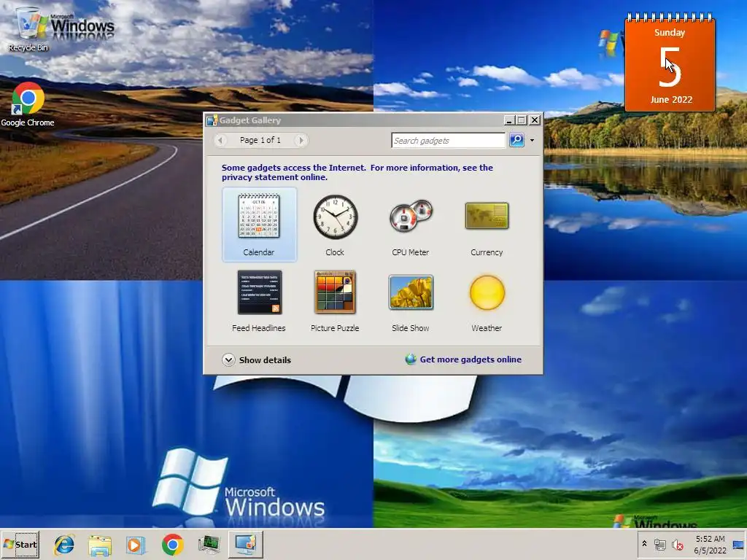The image size is (747, 560).
Task: Click the orange Calendar desktop gadget
Action: 670,63
